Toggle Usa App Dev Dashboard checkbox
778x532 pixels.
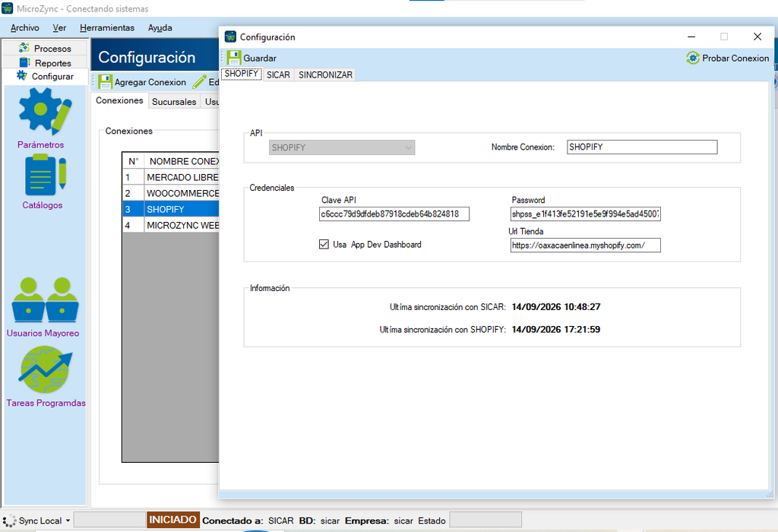click(324, 244)
